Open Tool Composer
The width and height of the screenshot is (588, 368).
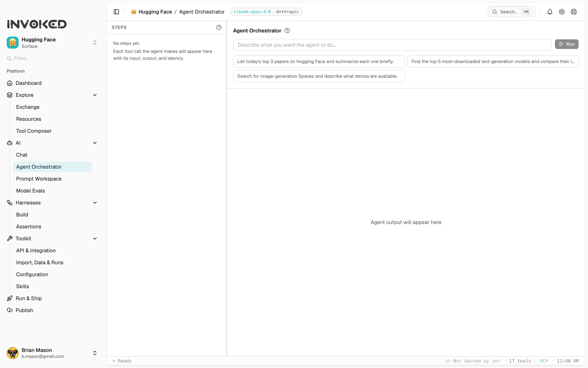tap(52, 131)
